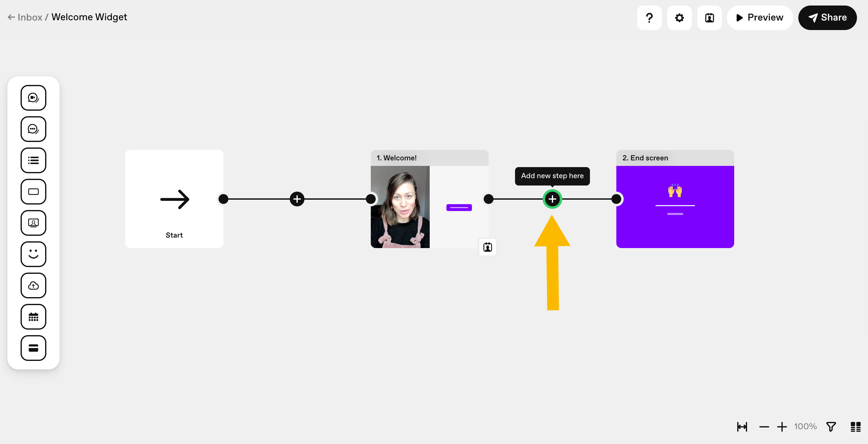
Task: Open the End screen step
Action: coord(675,199)
